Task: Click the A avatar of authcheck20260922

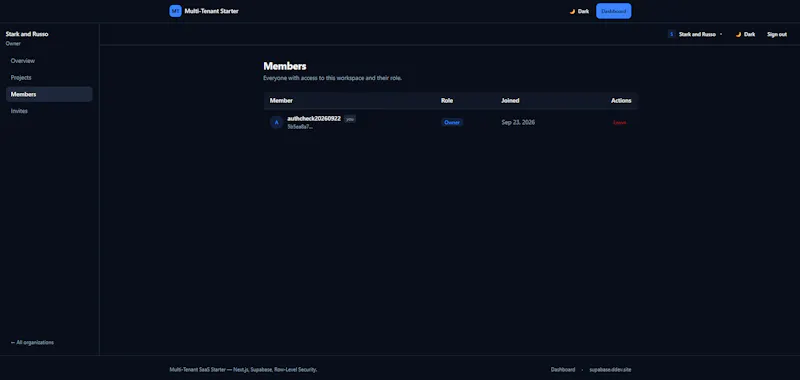Action: pos(277,122)
